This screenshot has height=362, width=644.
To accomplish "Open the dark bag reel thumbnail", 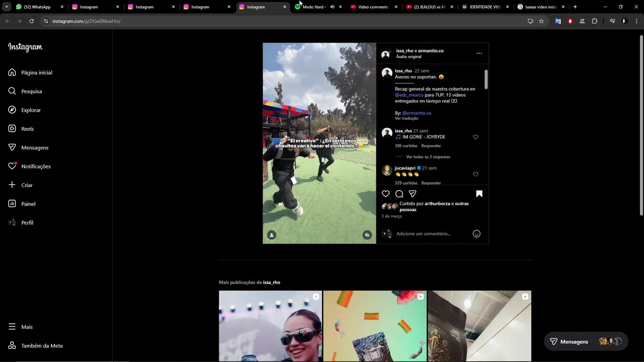I will [479, 326].
